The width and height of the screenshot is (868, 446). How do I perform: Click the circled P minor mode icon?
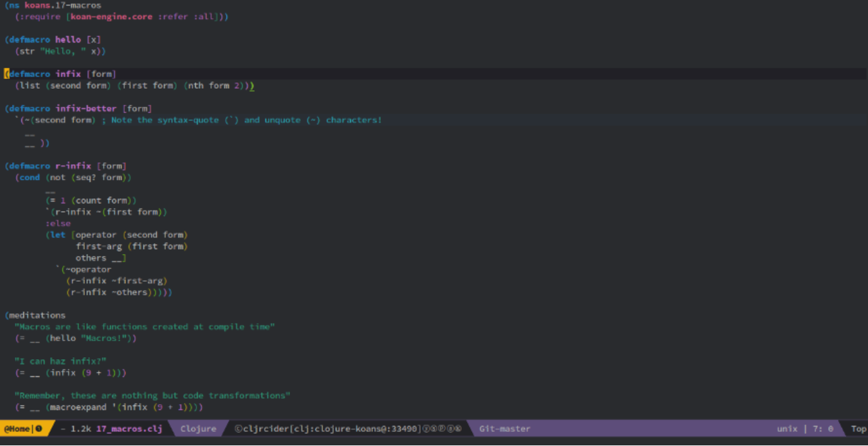[442, 429]
